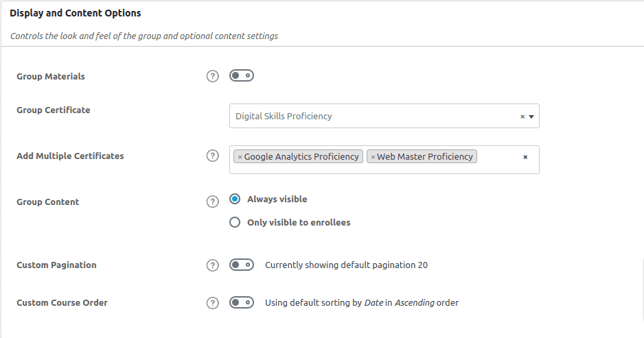Image resolution: width=644 pixels, height=338 pixels.
Task: Click the Display and Content Options heading
Action: coord(76,13)
